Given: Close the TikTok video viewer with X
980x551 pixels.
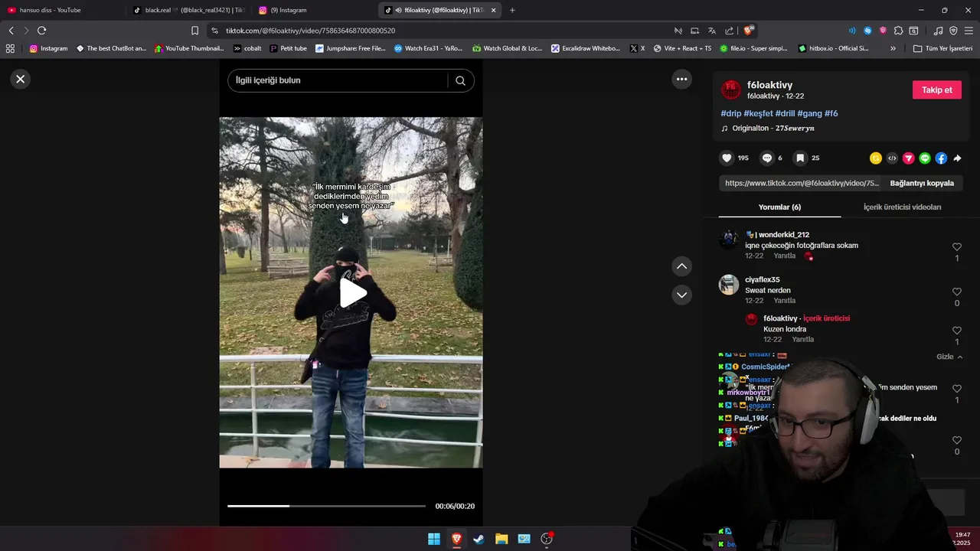Looking at the screenshot, I should 21,79.
